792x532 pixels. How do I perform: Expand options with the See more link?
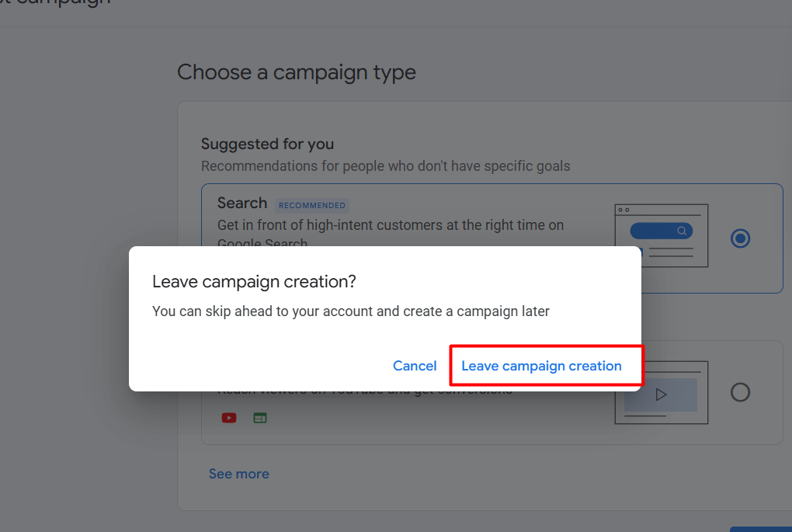click(x=239, y=474)
